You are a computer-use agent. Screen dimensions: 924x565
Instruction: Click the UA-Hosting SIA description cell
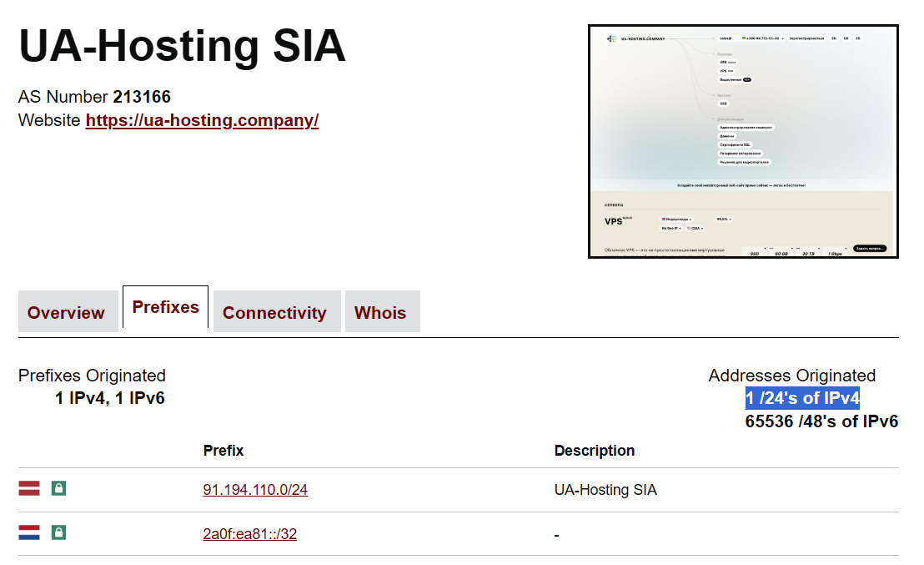tap(605, 490)
